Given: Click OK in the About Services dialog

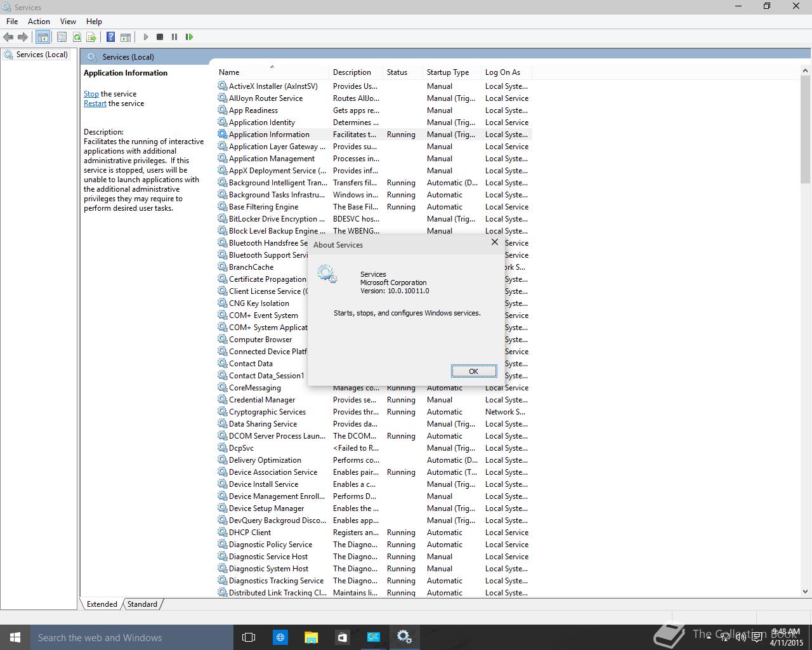Looking at the screenshot, I should pos(473,371).
